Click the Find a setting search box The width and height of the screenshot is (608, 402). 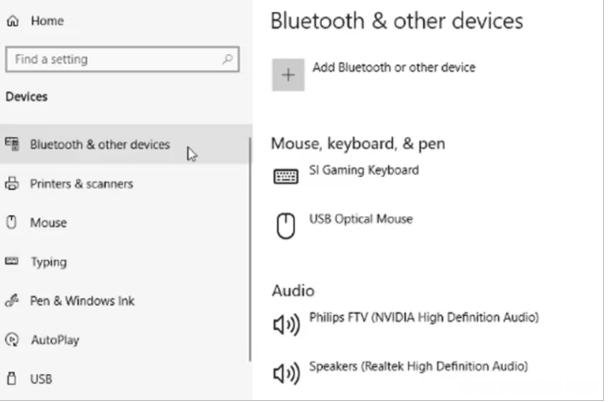tap(123, 59)
